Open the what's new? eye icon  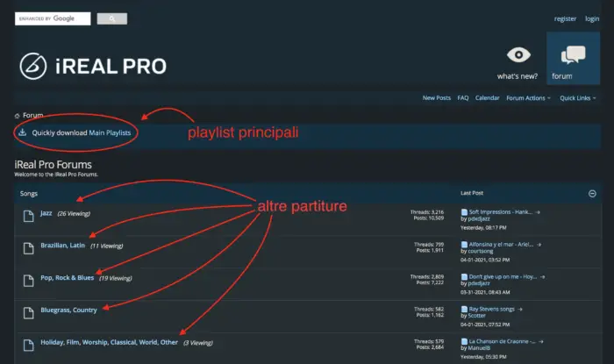(518, 54)
